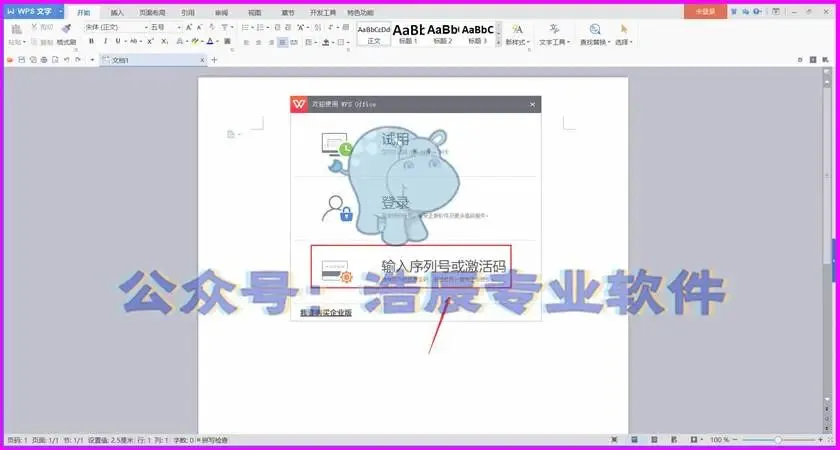
Task: Click the clear formatting icon
Action: click(x=212, y=27)
